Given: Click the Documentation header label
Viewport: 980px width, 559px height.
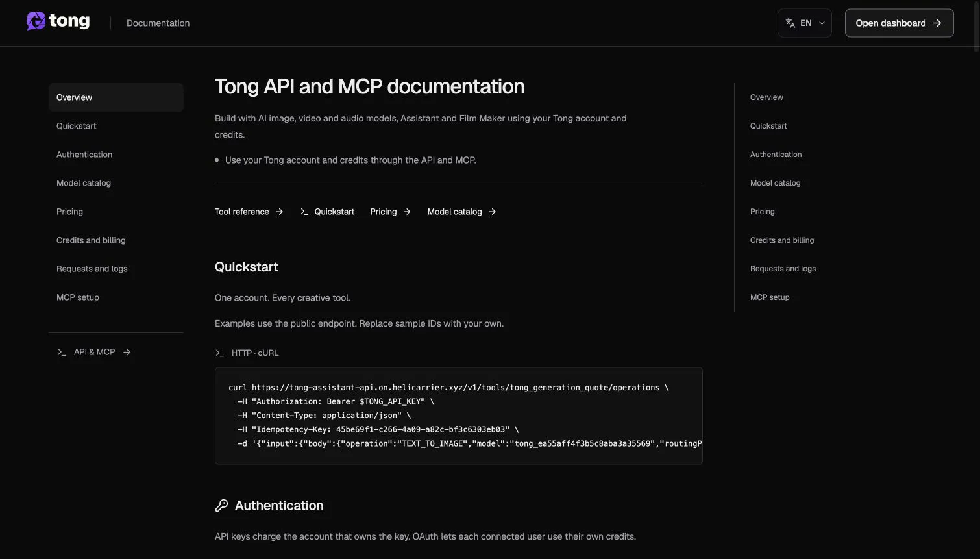Looking at the screenshot, I should tap(158, 23).
